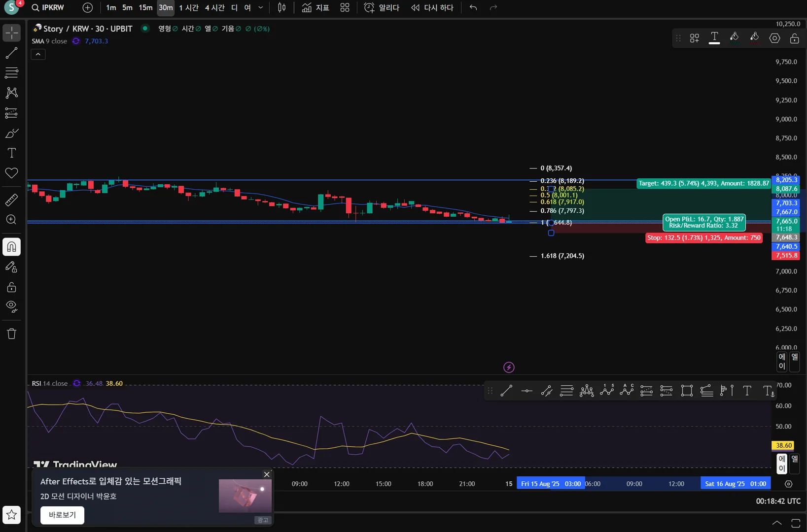Open time axis settings gear icon
The image size is (807, 532).
pos(788,484)
